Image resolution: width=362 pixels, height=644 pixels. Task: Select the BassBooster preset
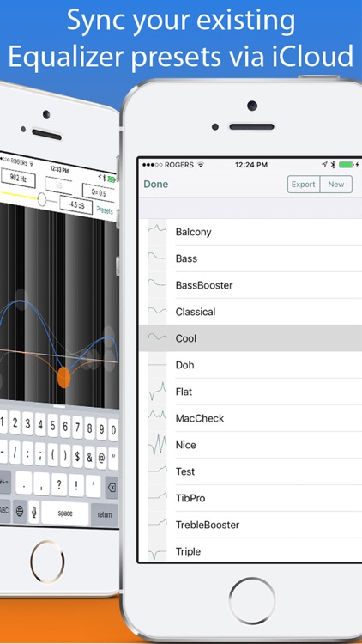(250, 285)
